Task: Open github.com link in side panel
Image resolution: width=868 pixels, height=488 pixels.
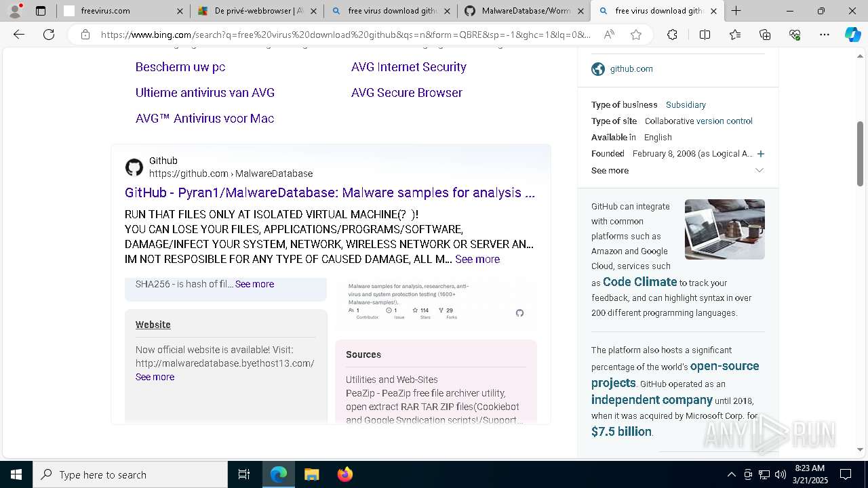Action: tap(631, 69)
